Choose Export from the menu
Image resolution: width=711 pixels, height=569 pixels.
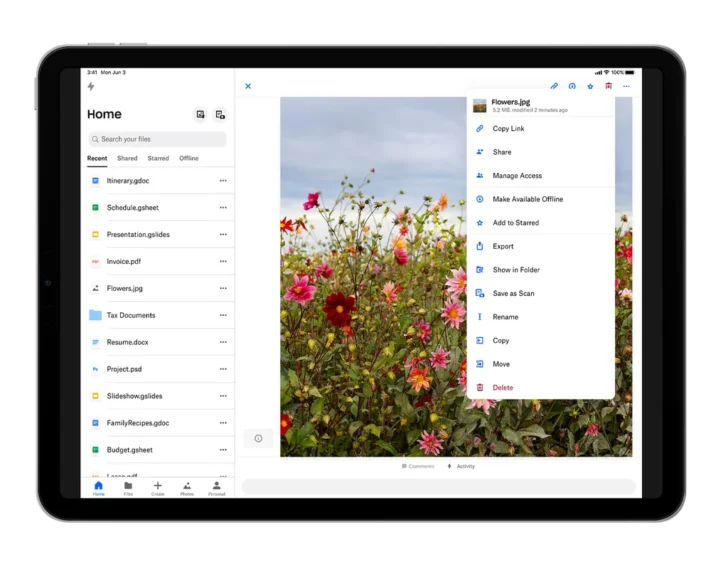pyautogui.click(x=541, y=246)
